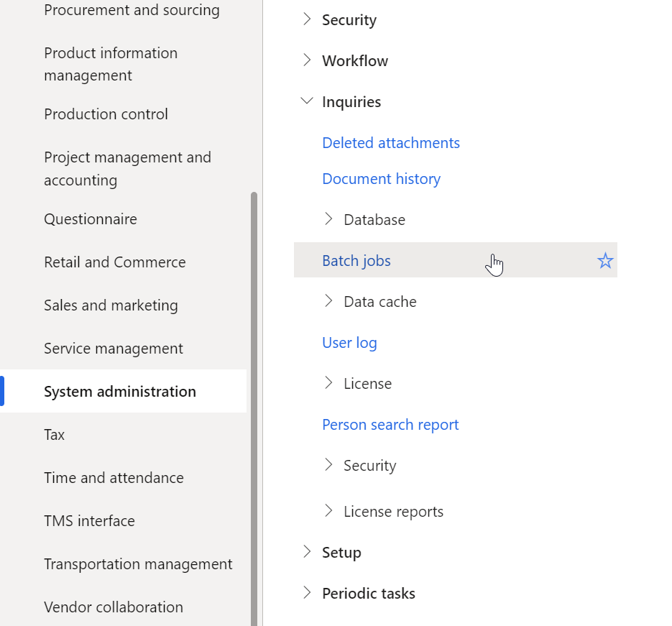The image size is (672, 626).
Task: Open the User log inquiry
Action: [349, 343]
